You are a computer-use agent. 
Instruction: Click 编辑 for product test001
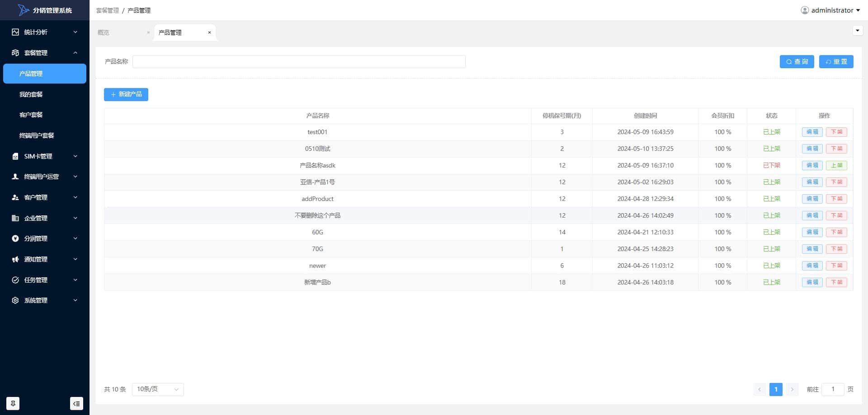(812, 132)
